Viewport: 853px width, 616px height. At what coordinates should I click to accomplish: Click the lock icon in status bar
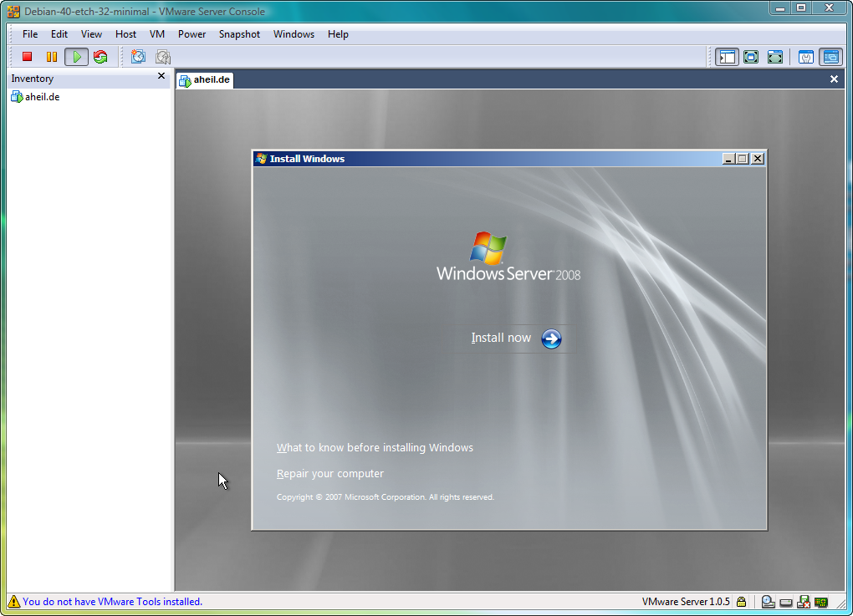741,602
